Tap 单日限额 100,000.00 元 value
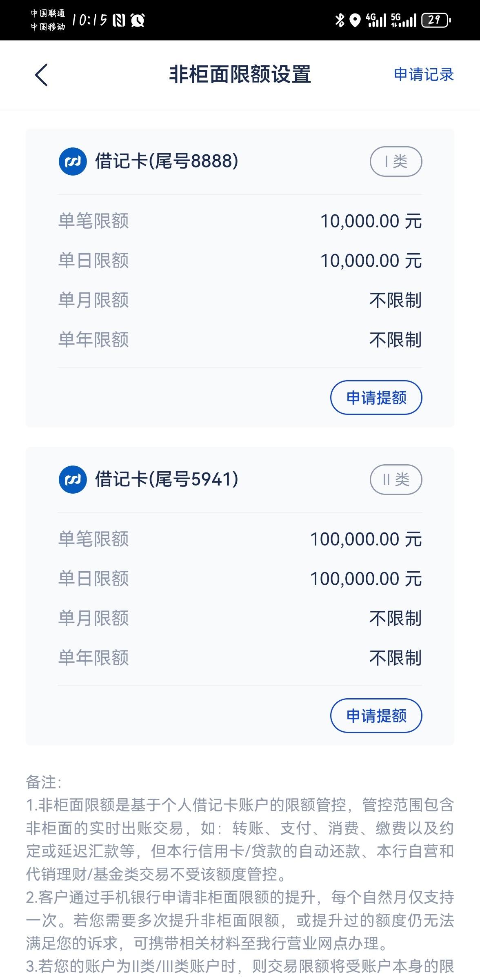The height and width of the screenshot is (980, 480). click(x=366, y=579)
